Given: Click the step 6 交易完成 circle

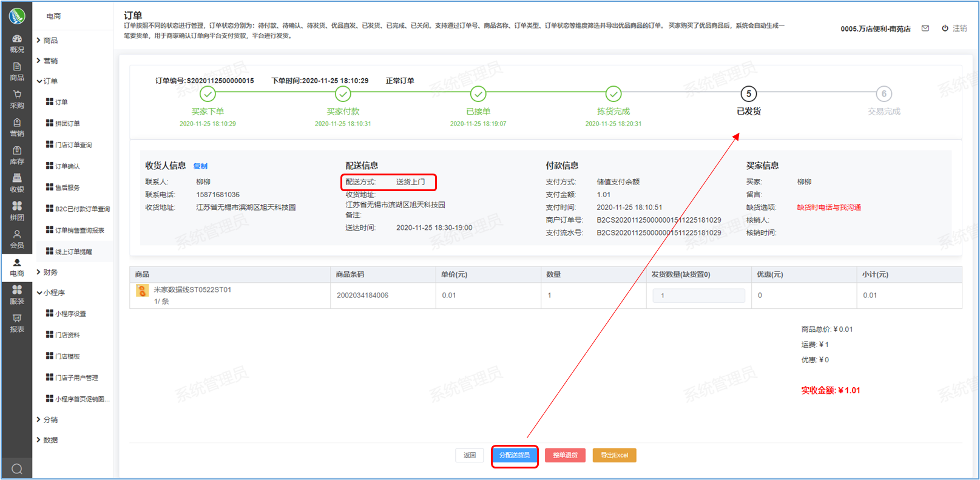Looking at the screenshot, I should coord(884,94).
